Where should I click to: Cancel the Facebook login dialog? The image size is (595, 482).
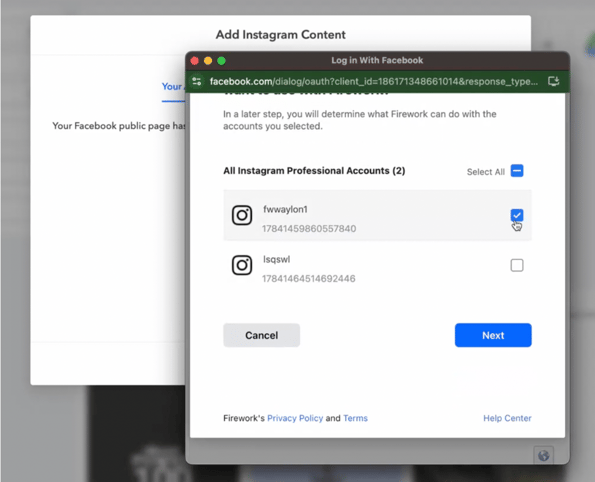coord(261,335)
